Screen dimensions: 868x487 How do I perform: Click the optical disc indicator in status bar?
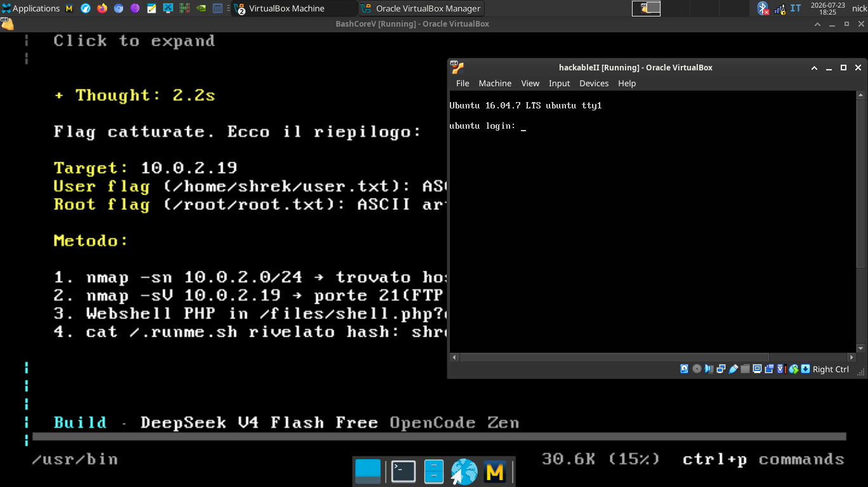click(697, 369)
